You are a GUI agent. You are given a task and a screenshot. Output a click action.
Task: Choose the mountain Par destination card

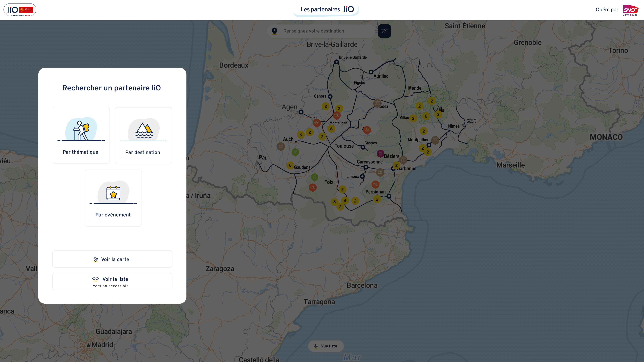pos(143,136)
